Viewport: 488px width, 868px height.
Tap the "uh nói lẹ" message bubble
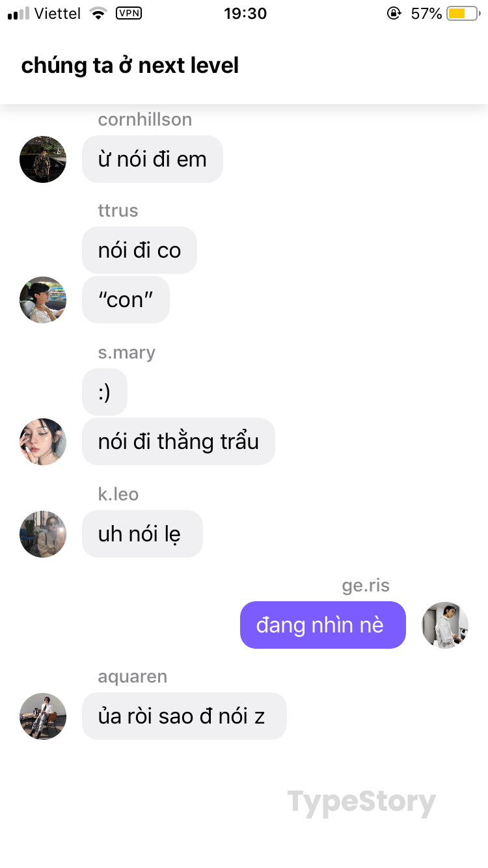(x=142, y=534)
